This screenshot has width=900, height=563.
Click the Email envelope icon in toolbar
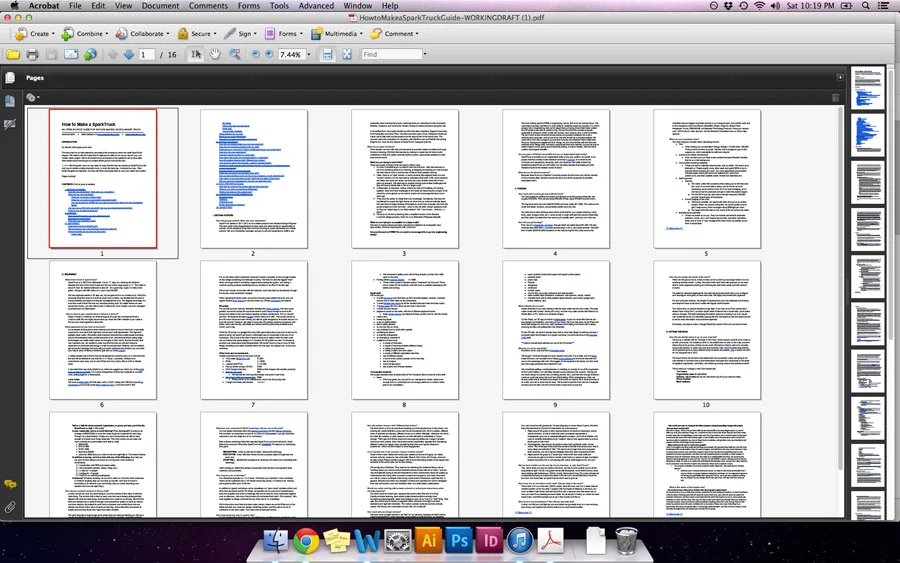[71, 55]
